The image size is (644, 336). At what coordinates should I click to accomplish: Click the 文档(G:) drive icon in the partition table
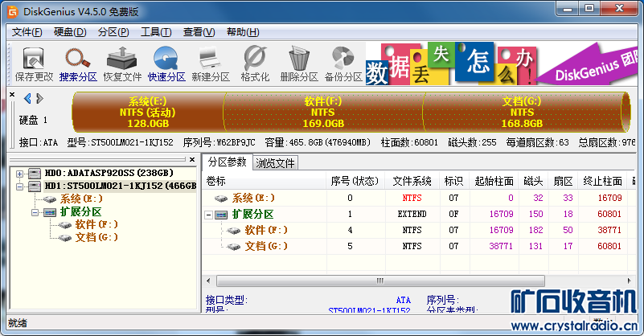[234, 247]
